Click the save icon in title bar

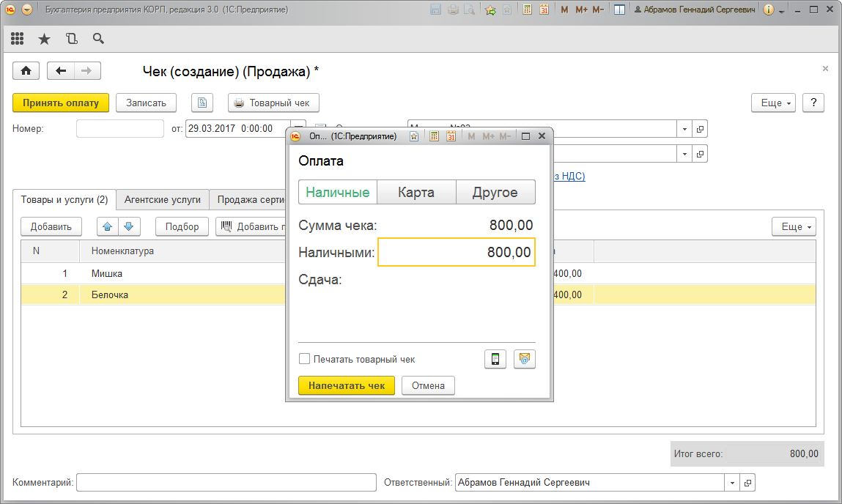click(435, 10)
